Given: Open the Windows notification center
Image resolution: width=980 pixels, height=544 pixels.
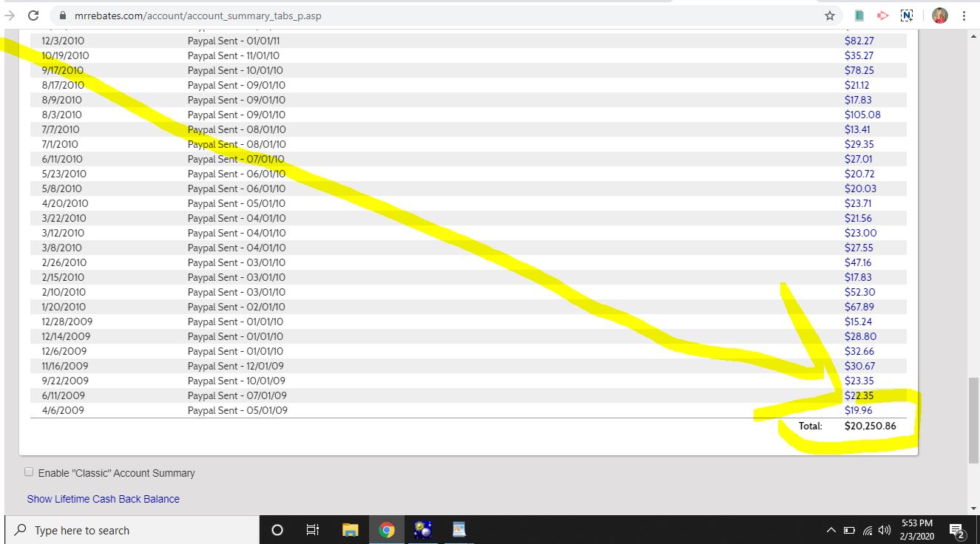Looking at the screenshot, I should pos(957,530).
